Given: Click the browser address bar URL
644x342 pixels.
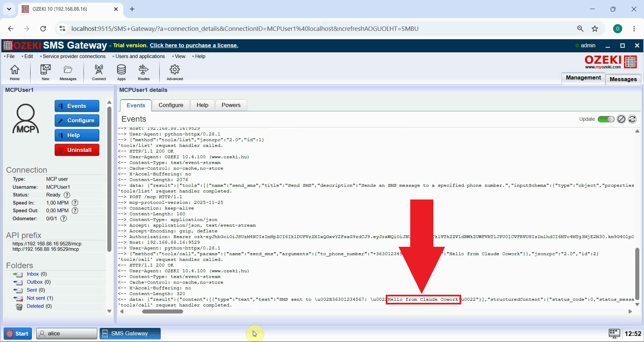Looking at the screenshot, I should pos(245,28).
